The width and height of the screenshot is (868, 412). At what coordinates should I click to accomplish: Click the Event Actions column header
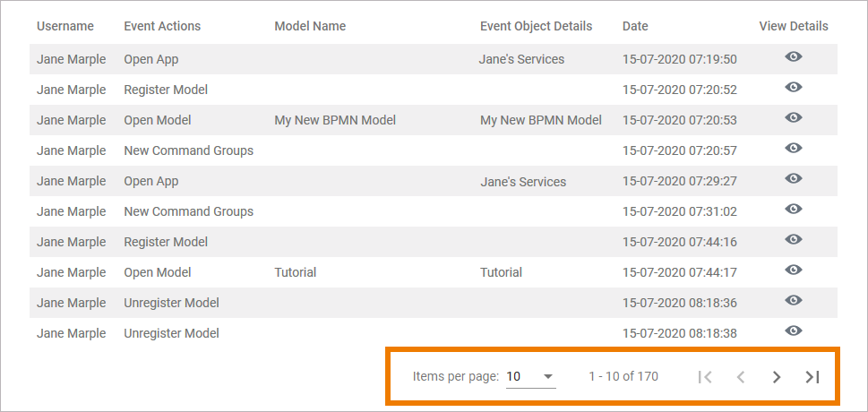coord(162,26)
